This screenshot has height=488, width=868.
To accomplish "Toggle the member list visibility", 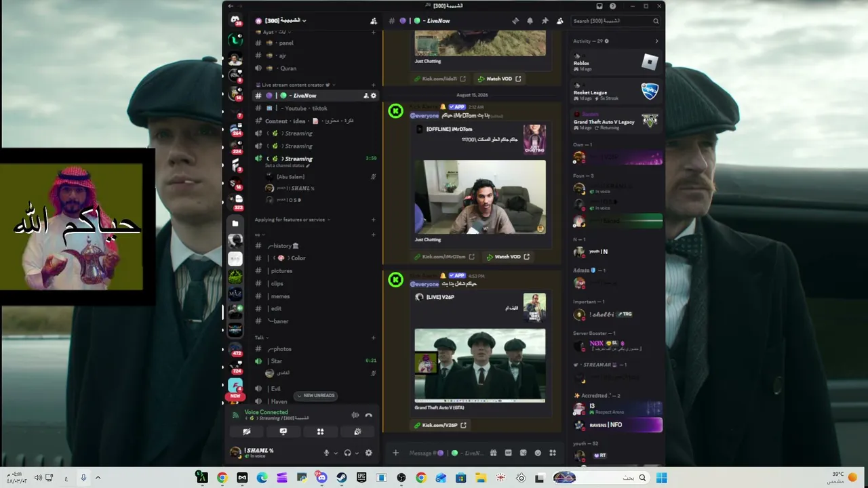I will (559, 21).
